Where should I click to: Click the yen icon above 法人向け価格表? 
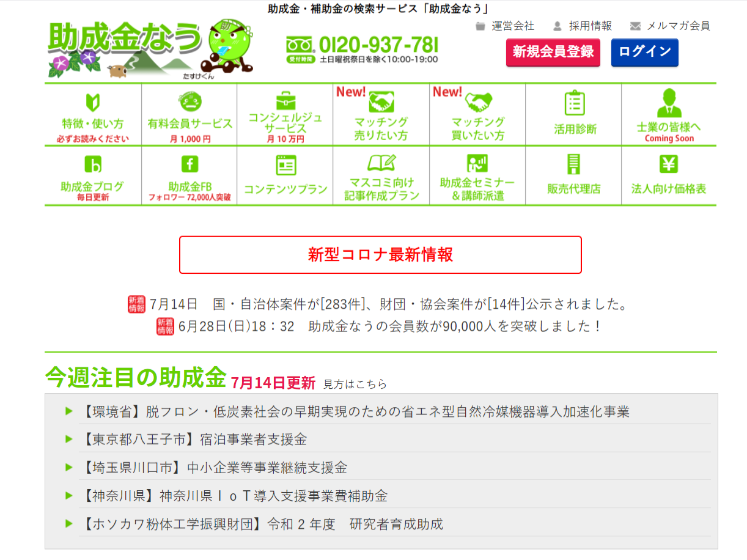tap(669, 164)
